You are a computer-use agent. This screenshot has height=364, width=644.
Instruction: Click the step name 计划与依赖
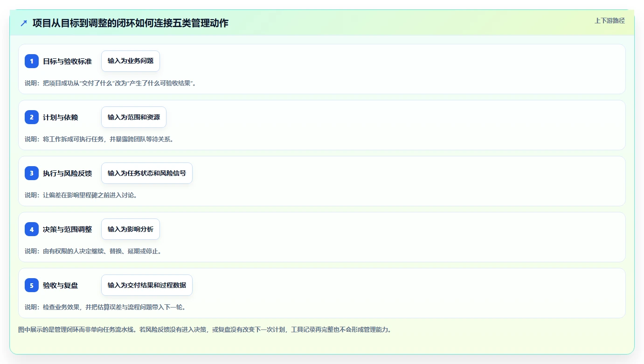pos(61,118)
